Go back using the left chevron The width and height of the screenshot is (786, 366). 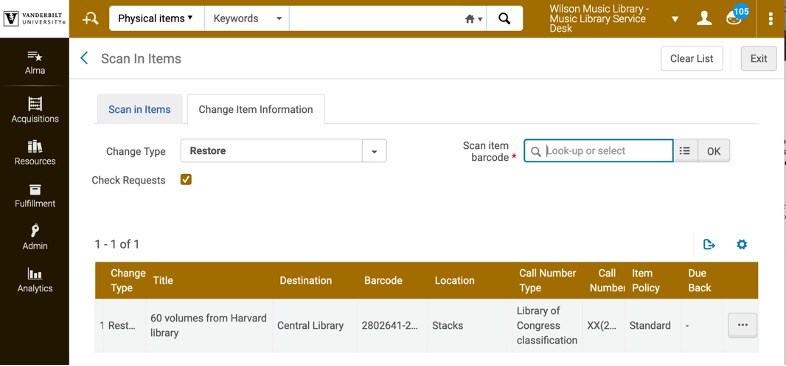coord(84,58)
